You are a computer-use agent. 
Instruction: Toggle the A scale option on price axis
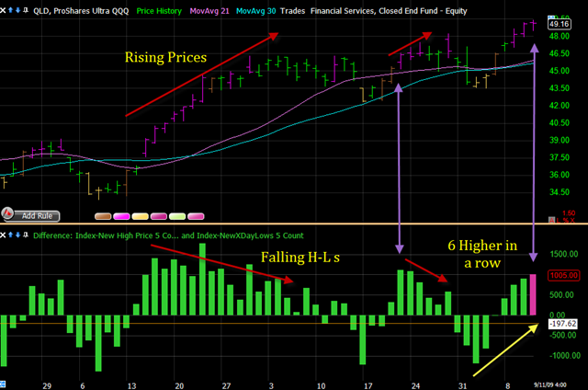click(551, 220)
